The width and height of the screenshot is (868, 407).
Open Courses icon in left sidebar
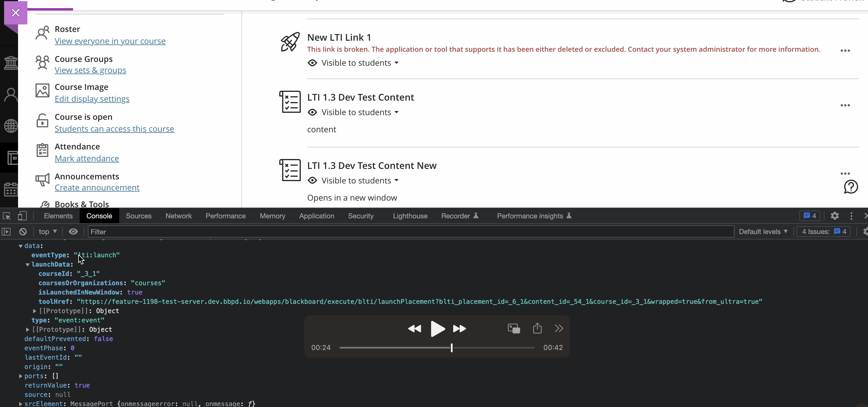pos(12,158)
